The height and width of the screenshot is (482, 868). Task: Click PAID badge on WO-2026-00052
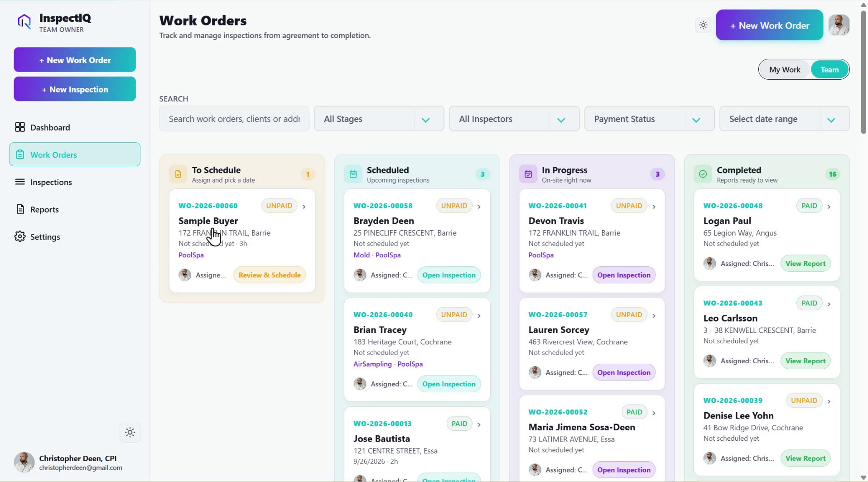click(634, 412)
